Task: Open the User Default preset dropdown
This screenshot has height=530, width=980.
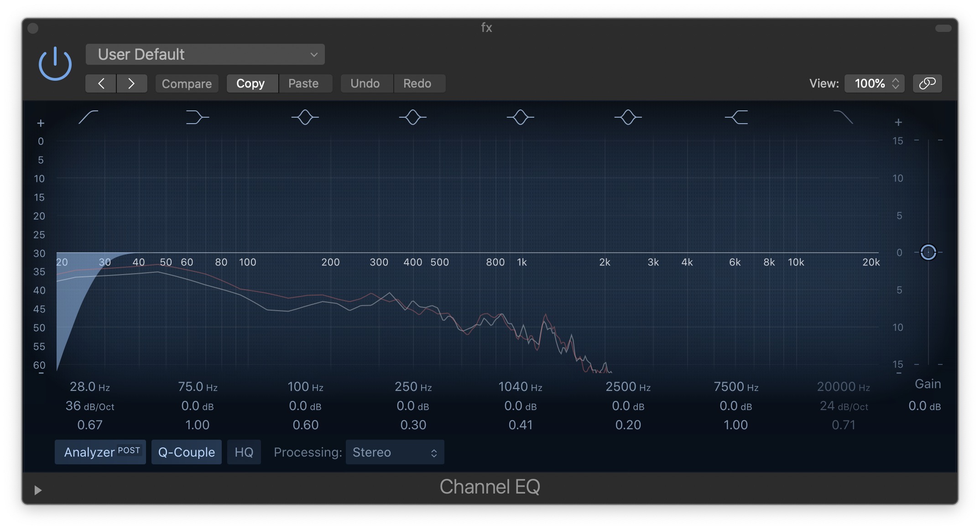Action: (x=205, y=55)
